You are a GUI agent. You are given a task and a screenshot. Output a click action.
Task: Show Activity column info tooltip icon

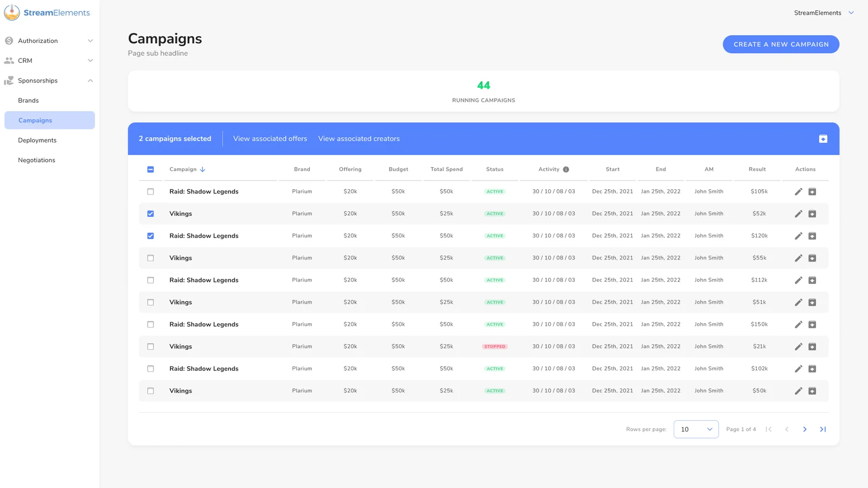click(x=566, y=169)
